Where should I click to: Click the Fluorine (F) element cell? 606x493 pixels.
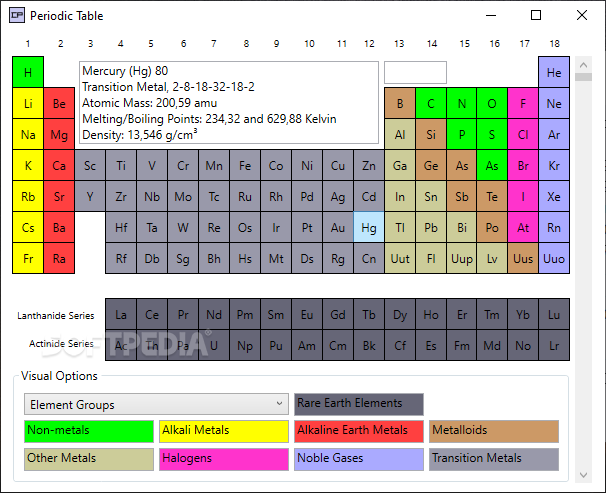click(x=523, y=103)
